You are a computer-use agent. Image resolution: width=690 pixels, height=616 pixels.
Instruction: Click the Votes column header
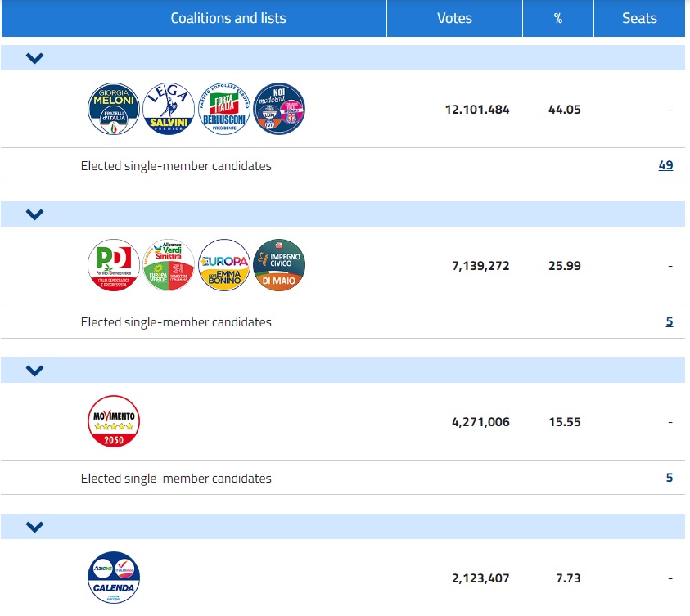click(454, 18)
